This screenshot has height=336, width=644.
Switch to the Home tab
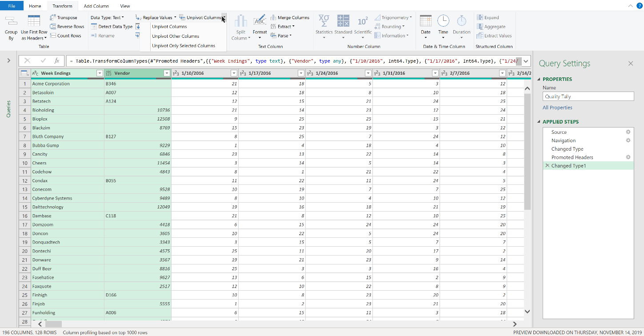[x=35, y=6]
